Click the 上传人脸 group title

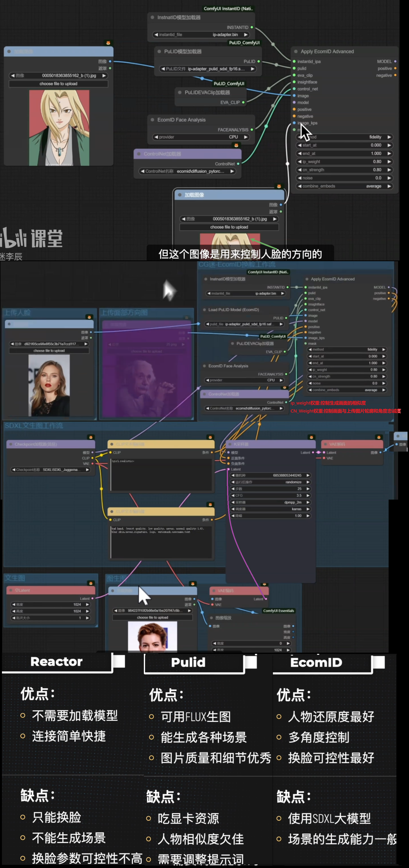click(x=17, y=313)
